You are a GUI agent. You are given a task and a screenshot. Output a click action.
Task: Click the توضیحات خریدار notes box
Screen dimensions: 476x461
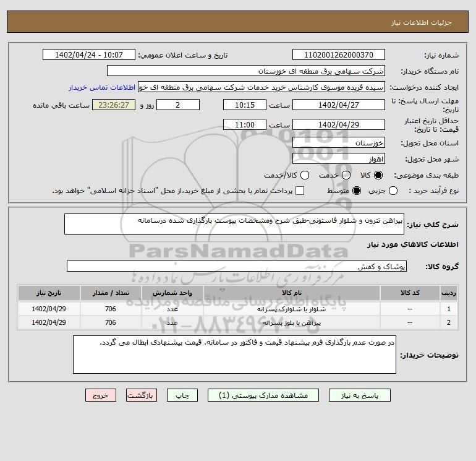(234, 355)
